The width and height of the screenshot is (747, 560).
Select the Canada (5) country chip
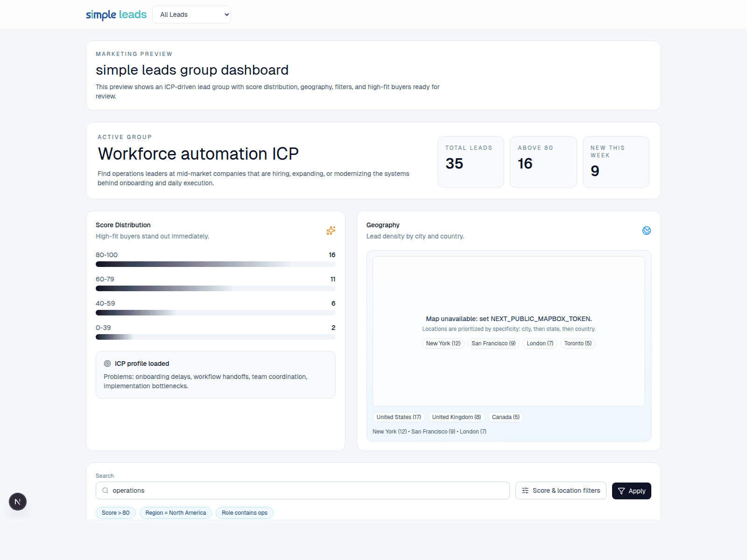pyautogui.click(x=505, y=417)
